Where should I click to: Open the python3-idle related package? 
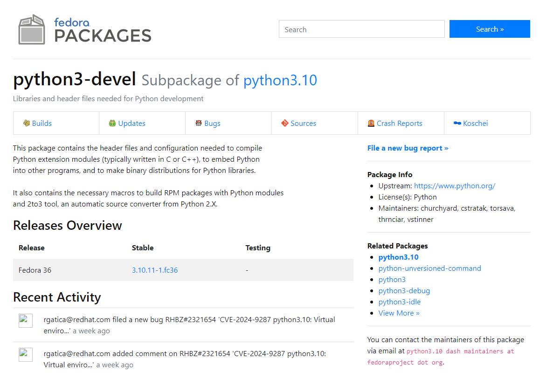pyautogui.click(x=400, y=302)
